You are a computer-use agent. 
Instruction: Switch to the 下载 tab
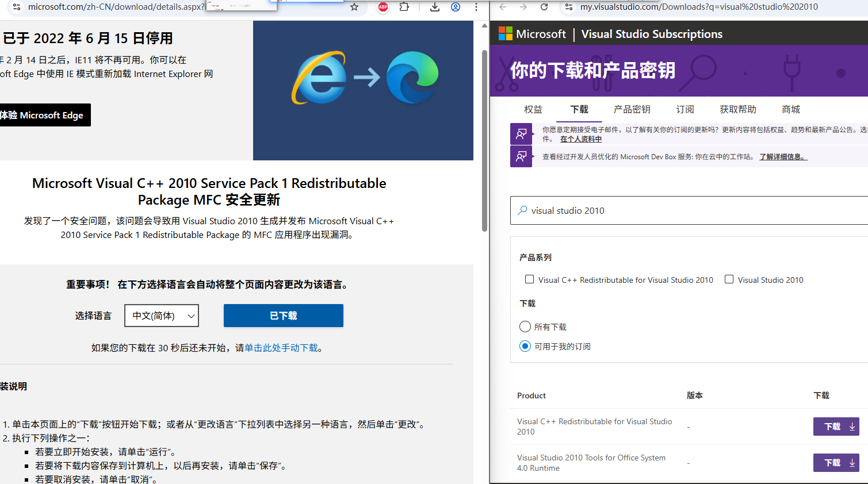coord(579,109)
